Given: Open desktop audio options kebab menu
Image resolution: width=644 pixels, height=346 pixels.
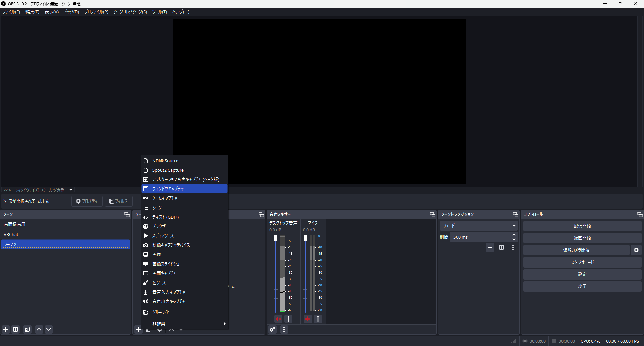Looking at the screenshot, I should [288, 319].
